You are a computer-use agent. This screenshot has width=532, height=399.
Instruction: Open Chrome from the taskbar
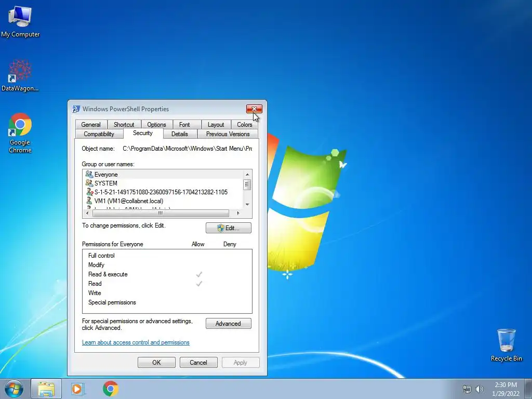(111, 389)
